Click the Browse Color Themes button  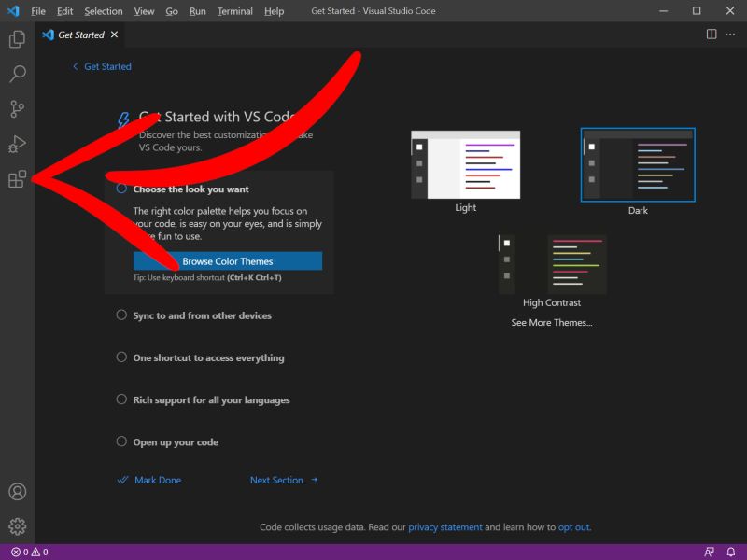[227, 260]
